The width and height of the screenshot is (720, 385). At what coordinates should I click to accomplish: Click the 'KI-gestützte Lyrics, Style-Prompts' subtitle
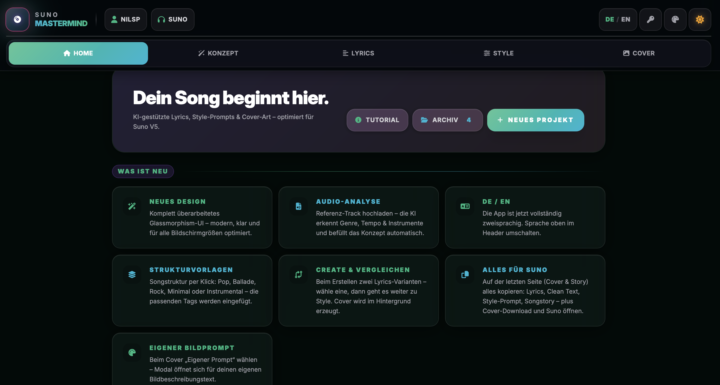coord(223,122)
